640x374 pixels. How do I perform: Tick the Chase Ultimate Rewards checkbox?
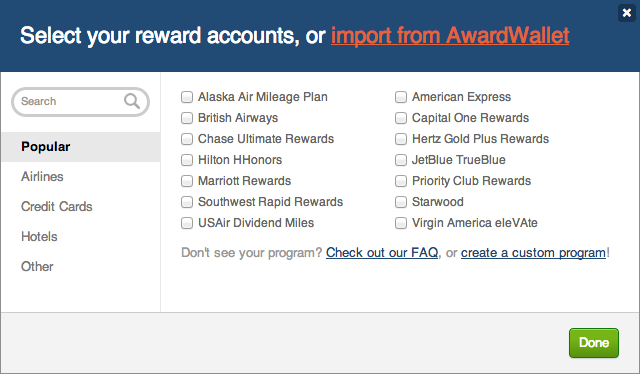[187, 139]
